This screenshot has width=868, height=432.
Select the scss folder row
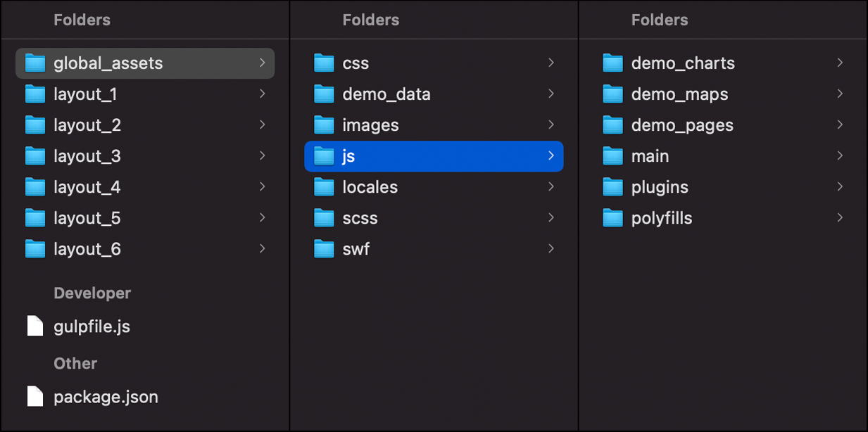[434, 218]
